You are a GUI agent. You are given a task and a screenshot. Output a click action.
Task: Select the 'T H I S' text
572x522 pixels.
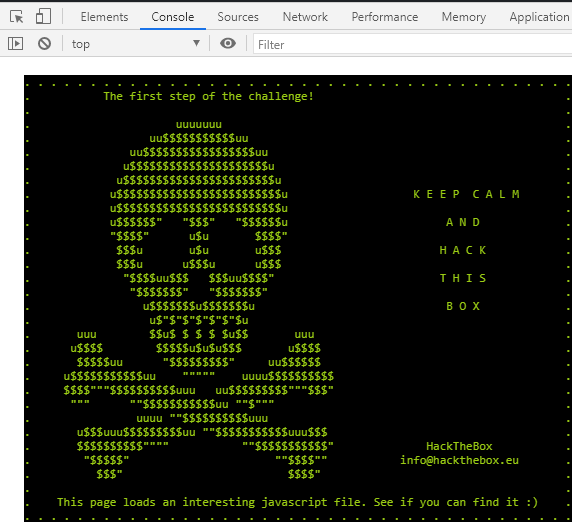click(x=463, y=278)
